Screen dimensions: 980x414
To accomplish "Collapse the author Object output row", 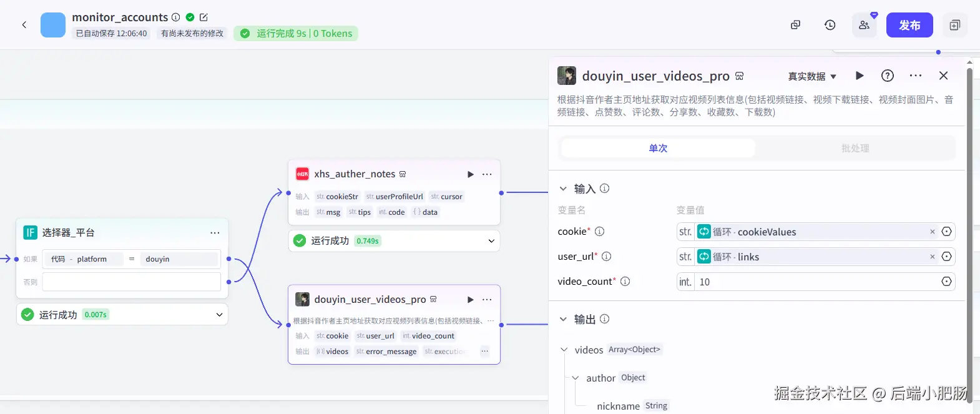I will 576,378.
